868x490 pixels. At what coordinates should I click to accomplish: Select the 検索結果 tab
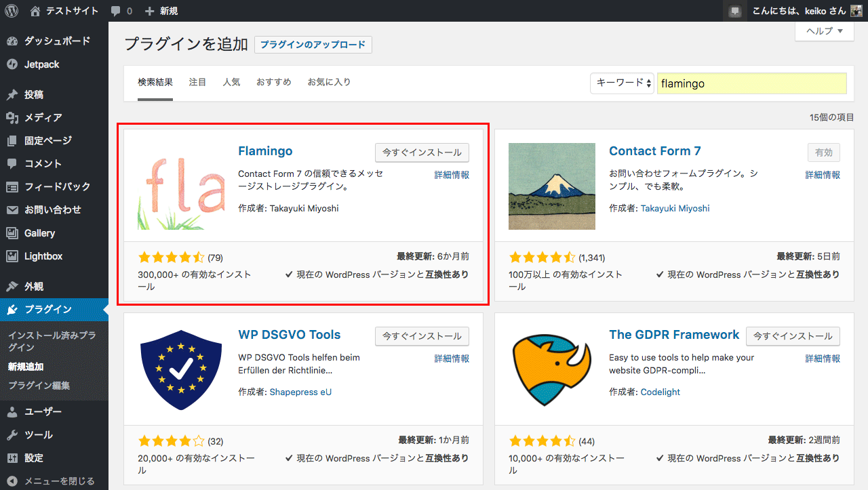click(155, 82)
